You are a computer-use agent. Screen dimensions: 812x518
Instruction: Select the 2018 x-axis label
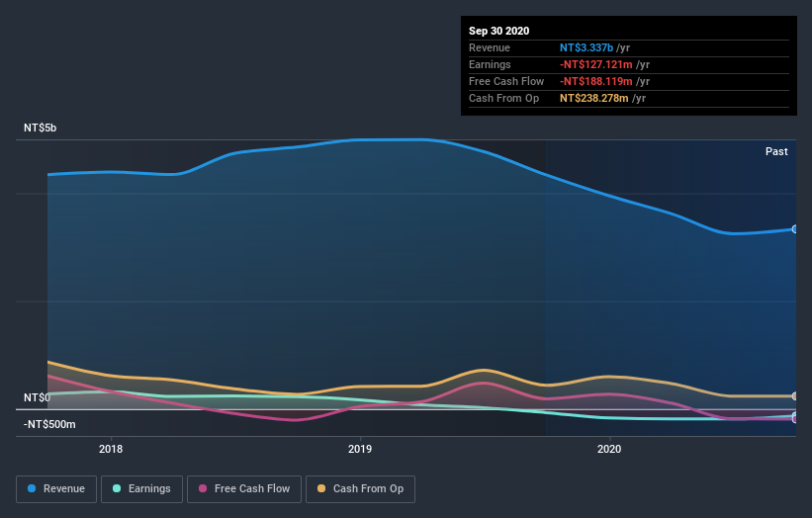coord(111,449)
